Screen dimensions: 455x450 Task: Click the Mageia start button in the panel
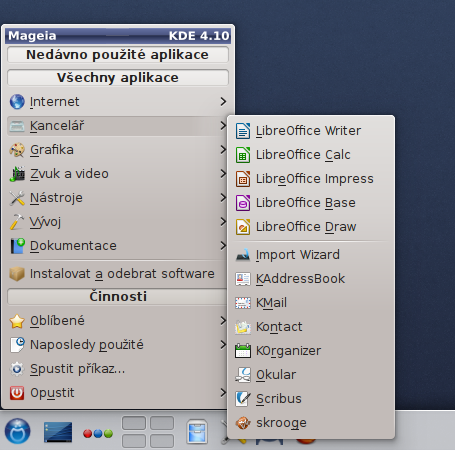click(17, 431)
